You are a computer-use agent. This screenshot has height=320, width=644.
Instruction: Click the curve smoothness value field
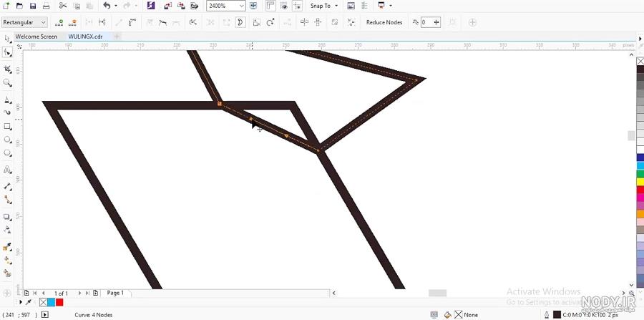coord(426,23)
